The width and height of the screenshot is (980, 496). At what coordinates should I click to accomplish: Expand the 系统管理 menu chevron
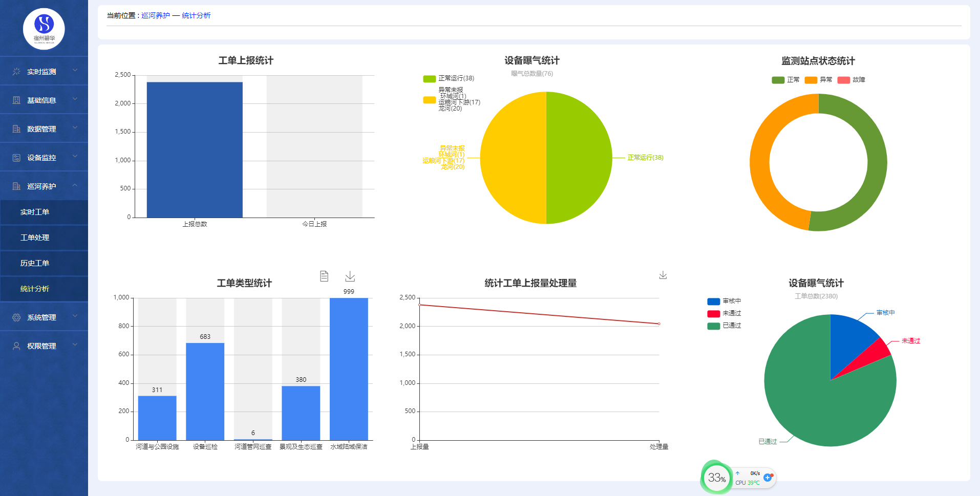tap(75, 316)
